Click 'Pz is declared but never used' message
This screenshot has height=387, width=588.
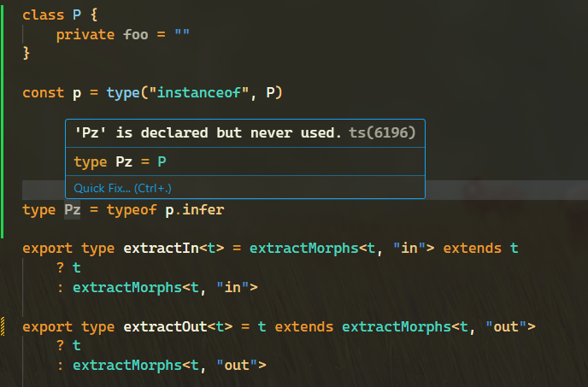(x=209, y=132)
